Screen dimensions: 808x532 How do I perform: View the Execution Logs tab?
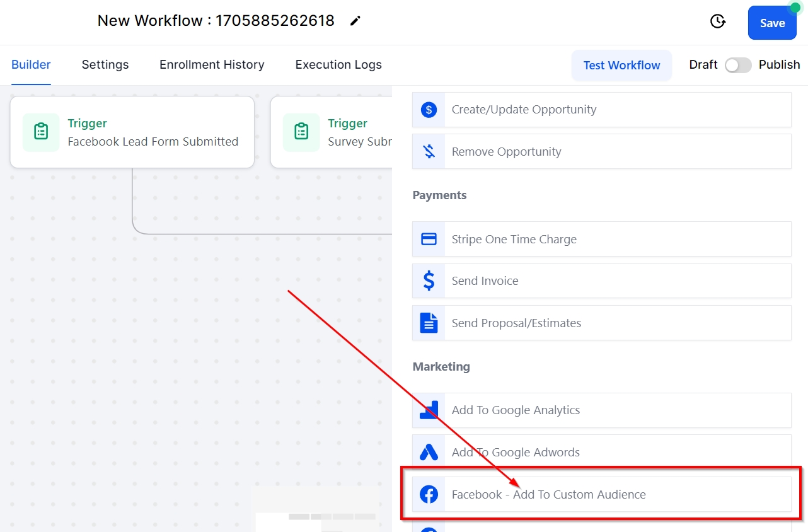click(x=338, y=65)
